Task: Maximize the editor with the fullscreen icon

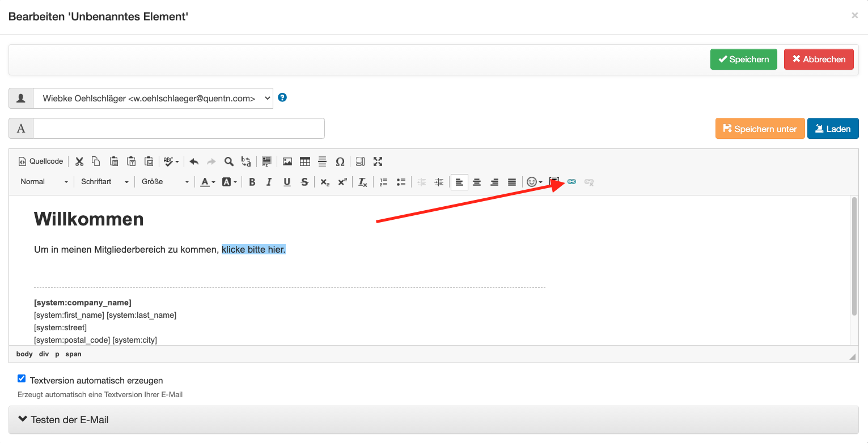Action: tap(378, 161)
